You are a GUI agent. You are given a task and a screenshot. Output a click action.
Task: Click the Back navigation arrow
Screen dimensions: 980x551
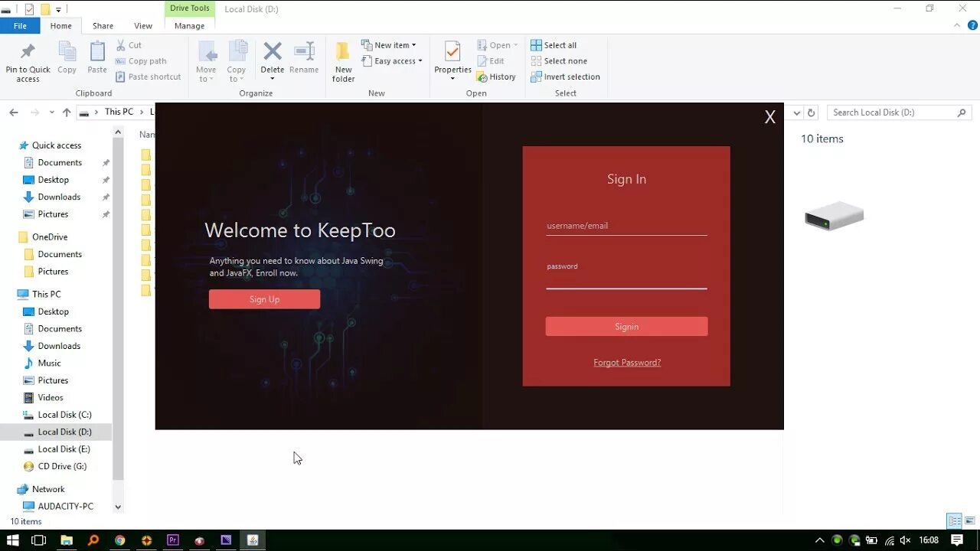[x=14, y=112]
